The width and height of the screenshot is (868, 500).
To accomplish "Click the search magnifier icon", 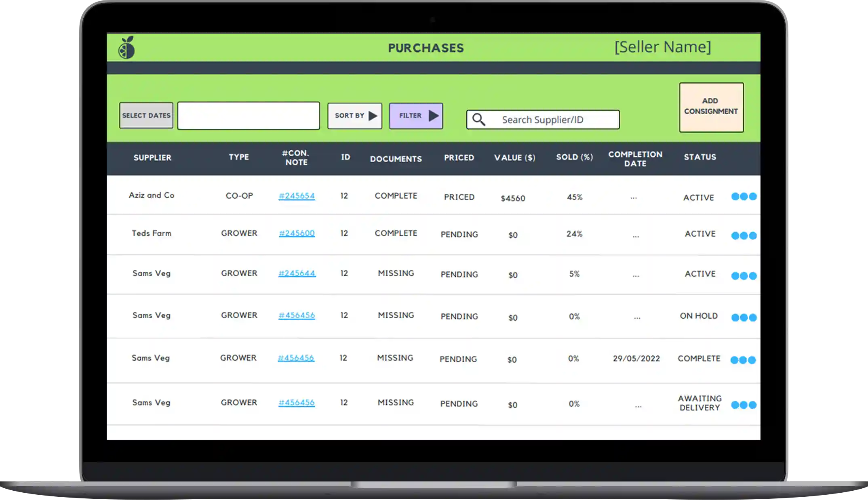I will click(x=479, y=120).
